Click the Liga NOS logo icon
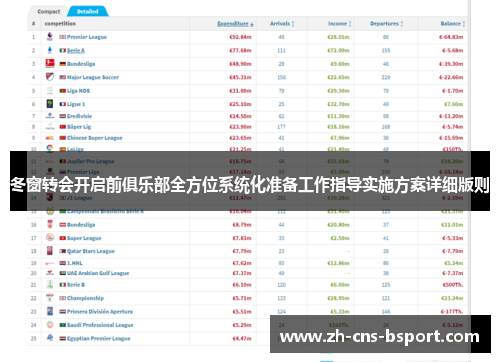The image size is (500, 362). tap(50, 90)
